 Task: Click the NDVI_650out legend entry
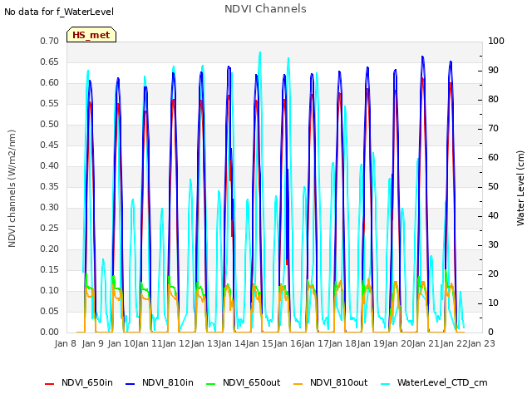(x=244, y=382)
